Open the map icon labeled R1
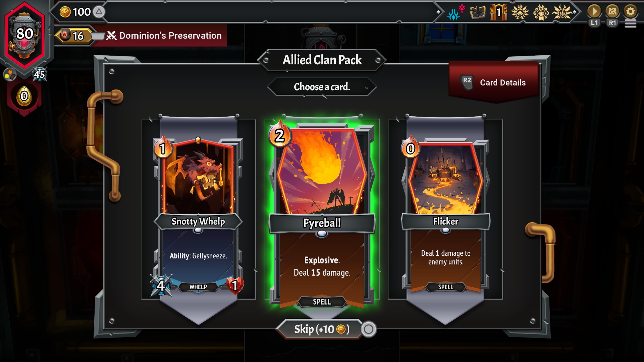The image size is (644, 362). tap(612, 12)
